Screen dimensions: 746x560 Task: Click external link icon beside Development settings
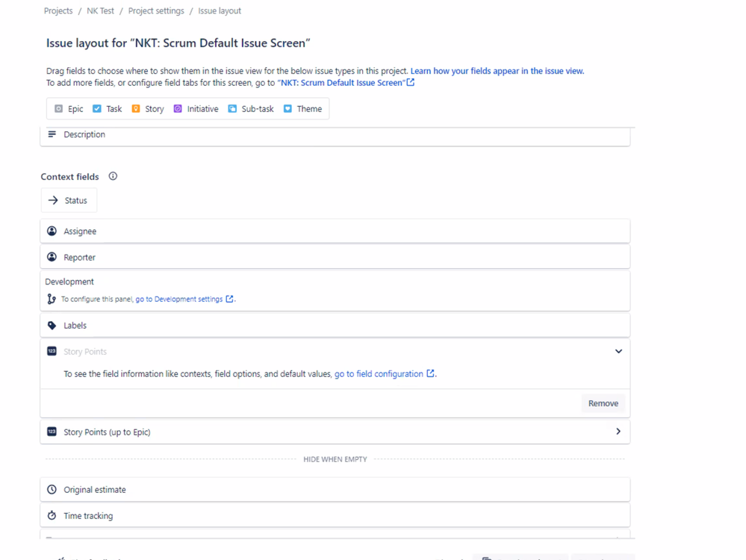(230, 299)
